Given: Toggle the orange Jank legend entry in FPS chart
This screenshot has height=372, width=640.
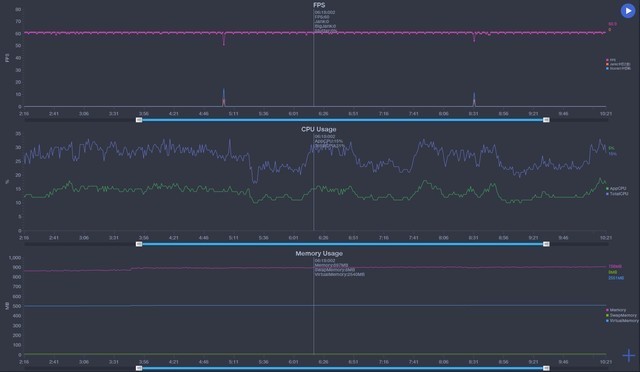Looking at the screenshot, I should pos(618,64).
